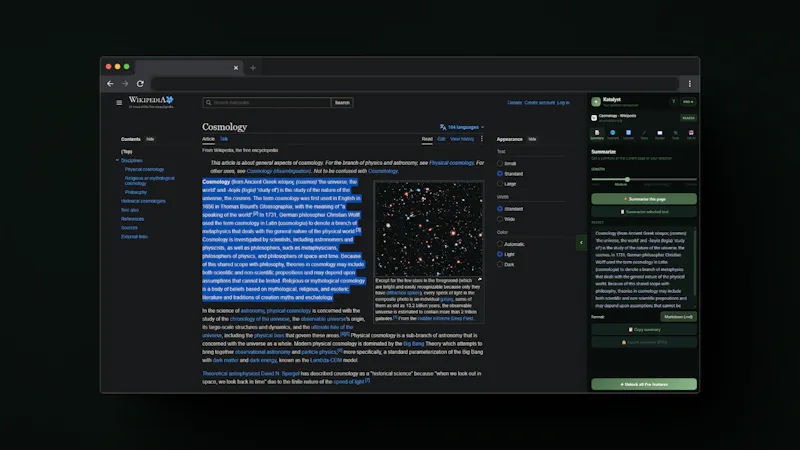Image resolution: width=800 pixels, height=450 pixels.
Task: Go to Historical cosmologies contents entry
Action: coord(143,201)
